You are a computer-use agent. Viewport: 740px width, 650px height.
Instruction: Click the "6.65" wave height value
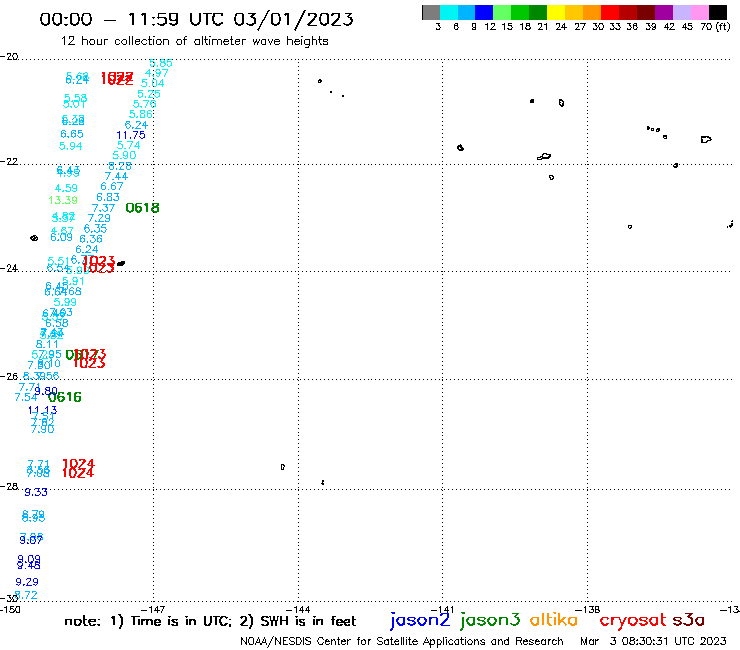pos(72,134)
